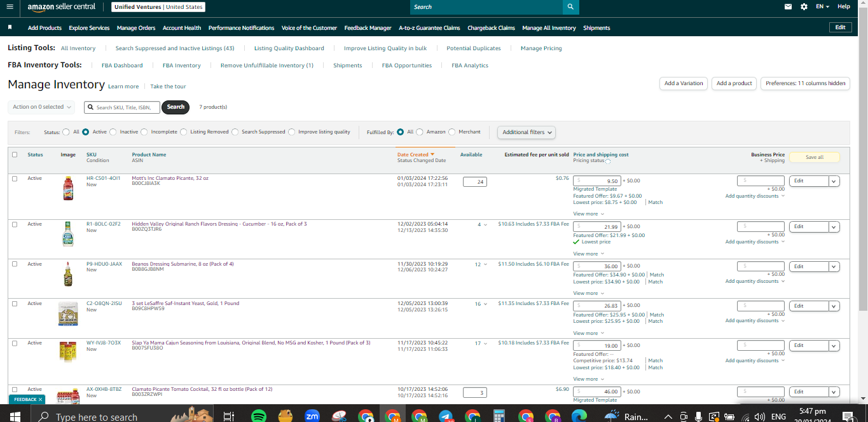The height and width of the screenshot is (422, 868).
Task: Open the messages mail icon
Action: pyautogui.click(x=789, y=6)
